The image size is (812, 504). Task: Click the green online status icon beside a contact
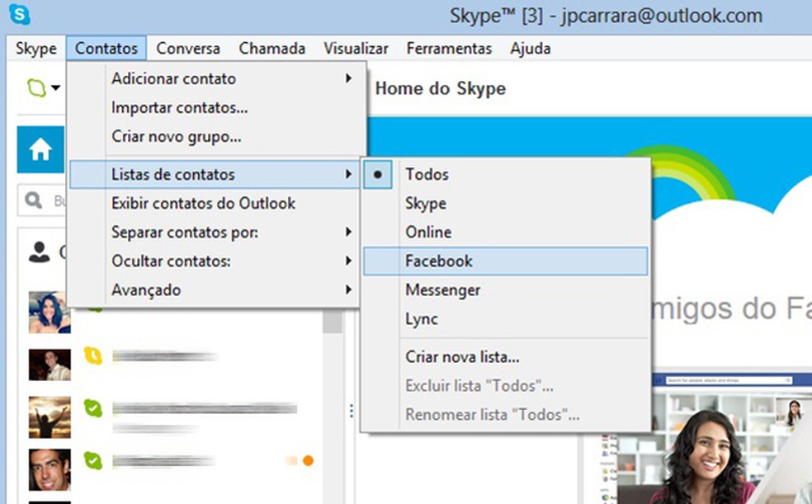[93, 407]
